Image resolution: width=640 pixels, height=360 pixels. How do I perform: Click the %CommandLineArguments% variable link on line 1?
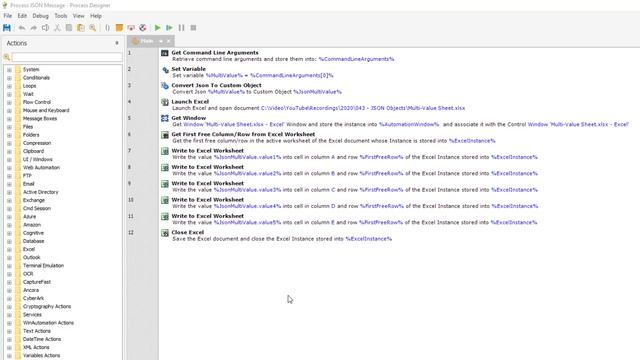coord(356,59)
